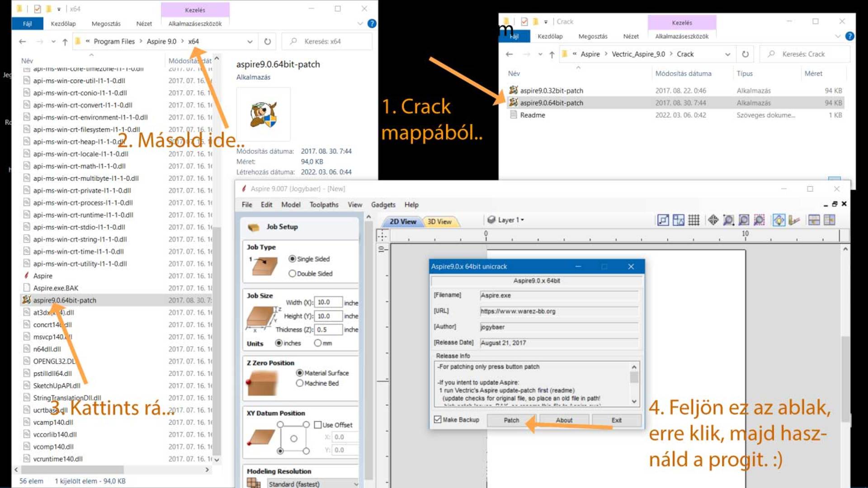This screenshot has height=488, width=868.
Task: Click the Width (X) input field
Action: click(328, 302)
